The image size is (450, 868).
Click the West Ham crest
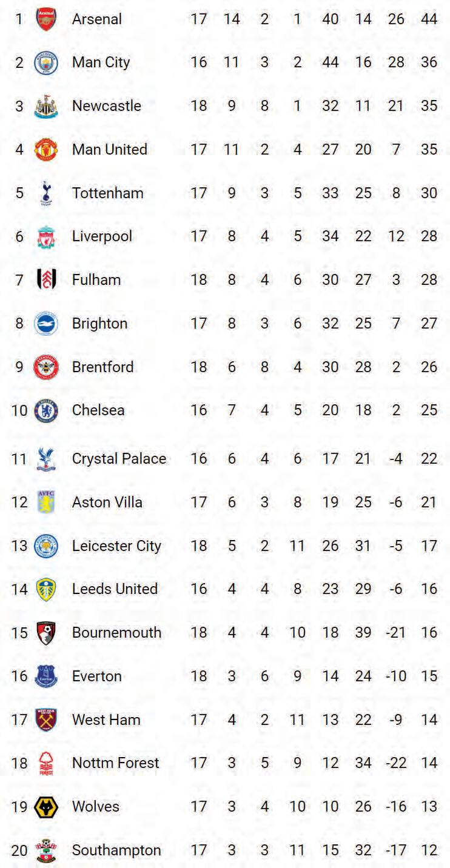click(x=46, y=720)
